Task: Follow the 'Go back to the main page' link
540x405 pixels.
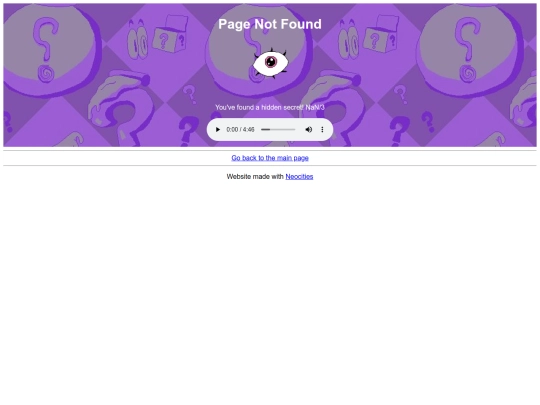Action: click(270, 158)
